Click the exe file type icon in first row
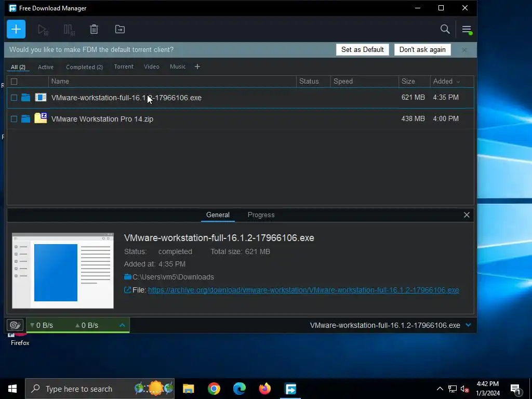The image size is (532, 399). pyautogui.click(x=41, y=98)
